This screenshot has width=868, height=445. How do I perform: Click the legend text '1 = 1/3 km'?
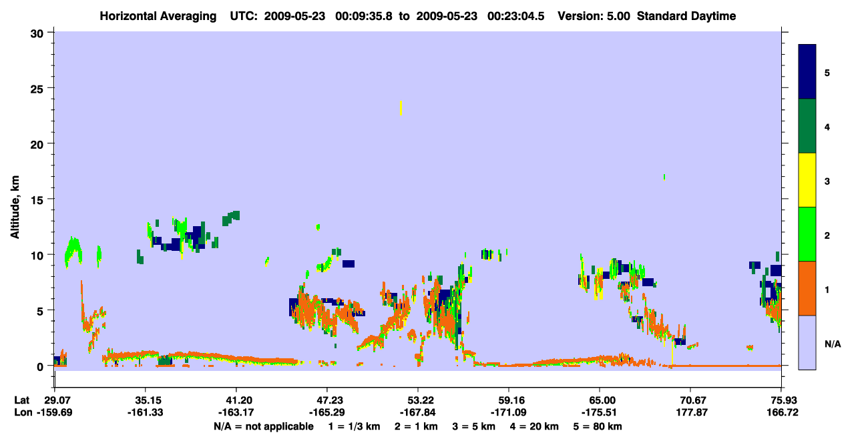pos(354,426)
